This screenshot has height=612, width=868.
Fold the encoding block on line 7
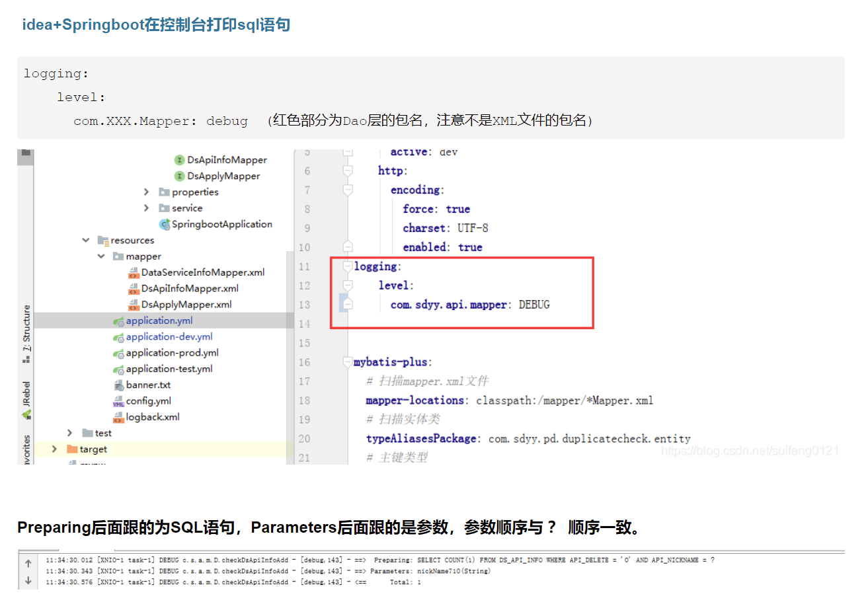click(x=348, y=190)
